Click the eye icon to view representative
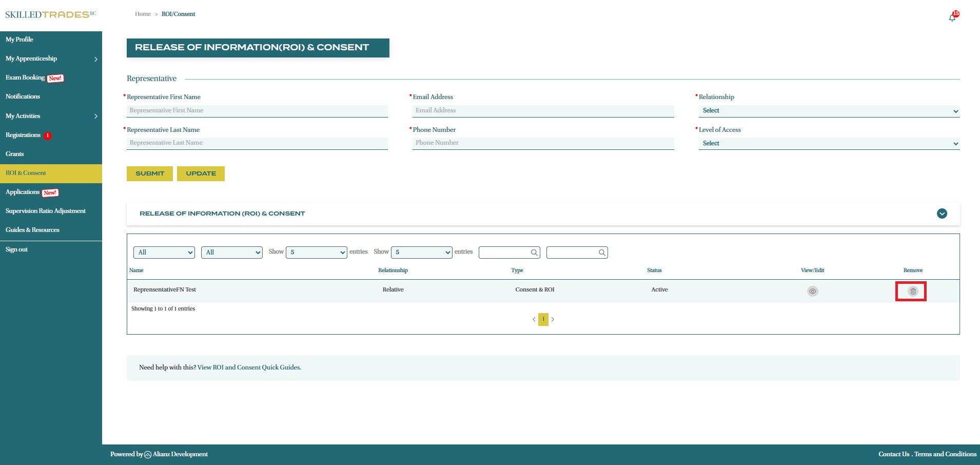 [x=812, y=292]
